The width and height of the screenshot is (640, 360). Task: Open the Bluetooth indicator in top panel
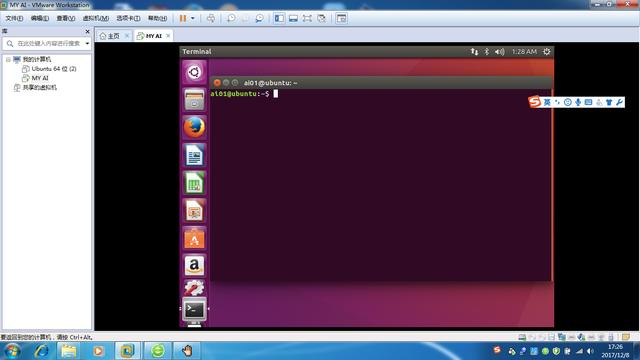click(487, 51)
